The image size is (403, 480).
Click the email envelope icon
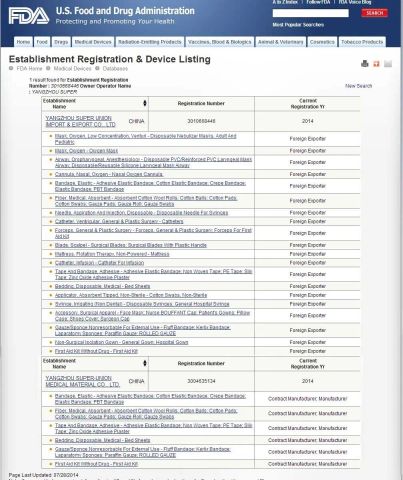[388, 64]
